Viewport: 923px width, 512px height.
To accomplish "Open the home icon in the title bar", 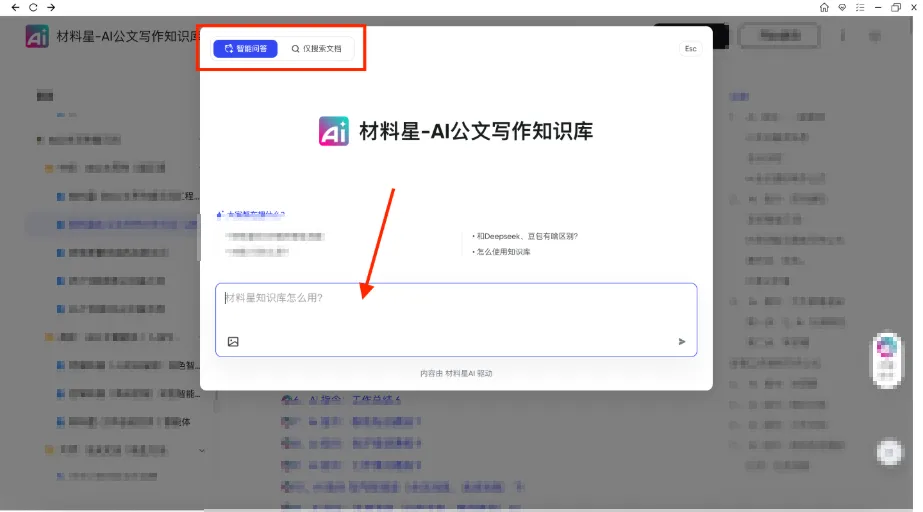I will point(824,8).
